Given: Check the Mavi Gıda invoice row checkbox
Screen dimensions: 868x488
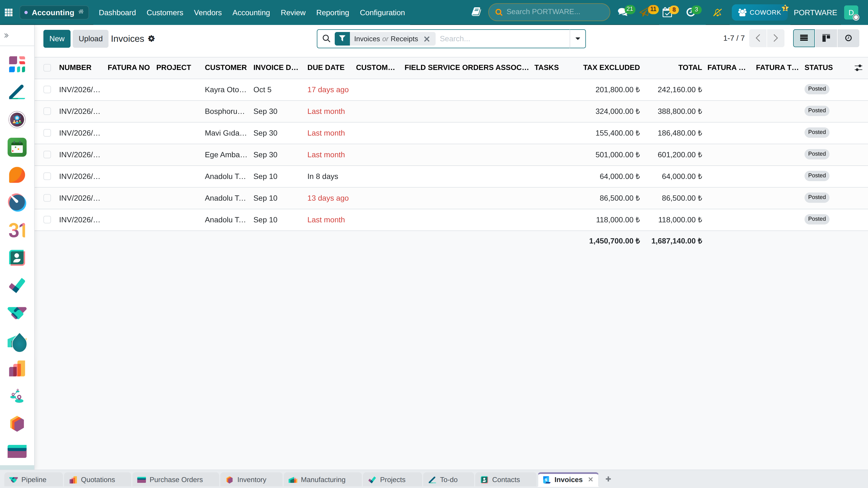Looking at the screenshot, I should tap(47, 133).
